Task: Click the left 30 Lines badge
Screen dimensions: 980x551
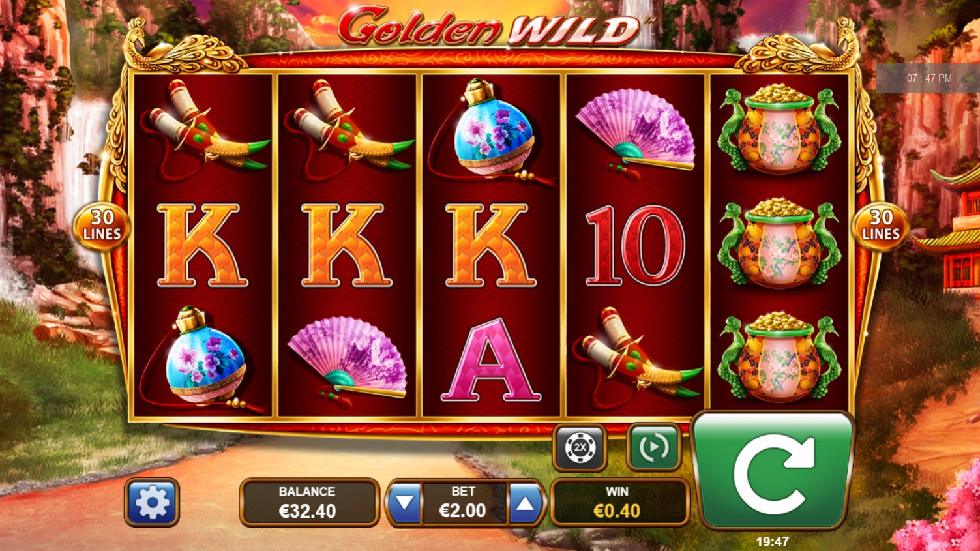Action: [102, 226]
